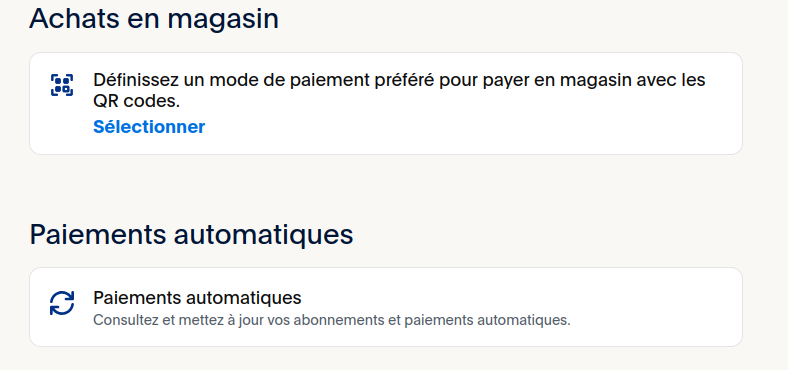This screenshot has height=370, width=788.
Task: Click the automatic payments circular arrows icon
Action: [62, 303]
